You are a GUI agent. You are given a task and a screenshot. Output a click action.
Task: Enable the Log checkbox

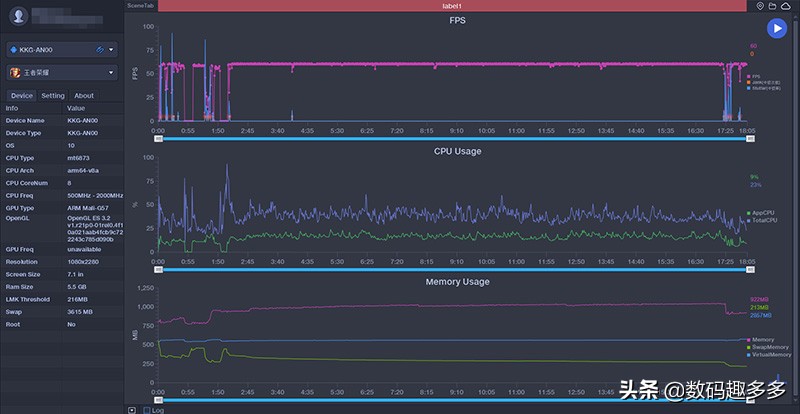(147, 410)
